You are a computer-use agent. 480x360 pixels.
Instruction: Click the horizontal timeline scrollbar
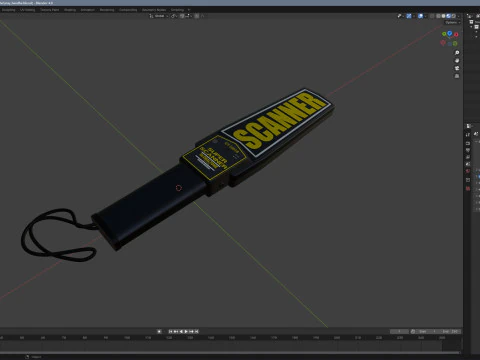point(230,352)
